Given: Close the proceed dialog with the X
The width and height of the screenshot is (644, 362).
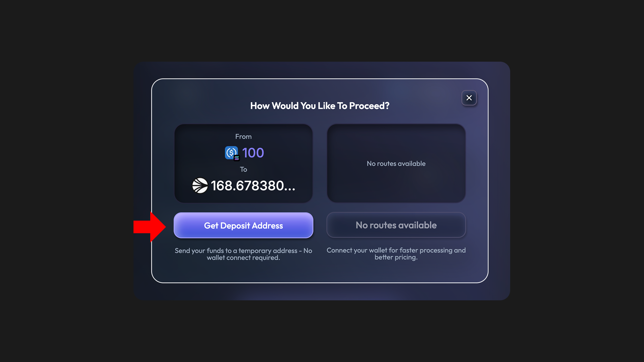Looking at the screenshot, I should click(x=469, y=98).
